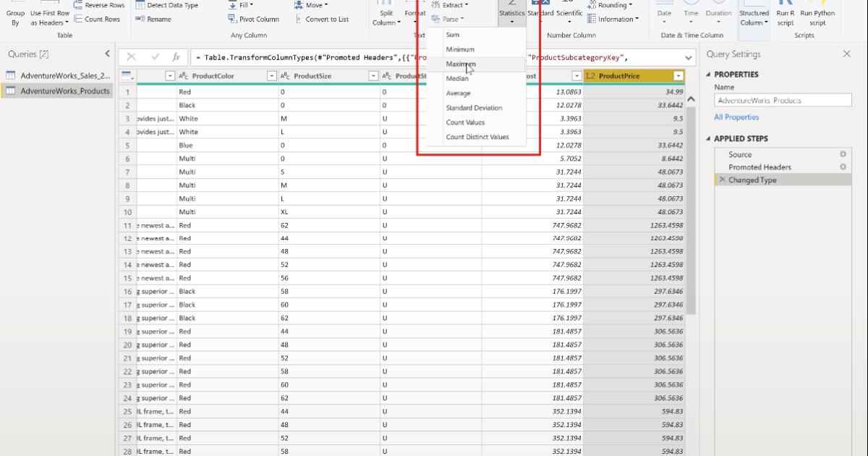Click the delete icon on Changed Type step

(721, 180)
